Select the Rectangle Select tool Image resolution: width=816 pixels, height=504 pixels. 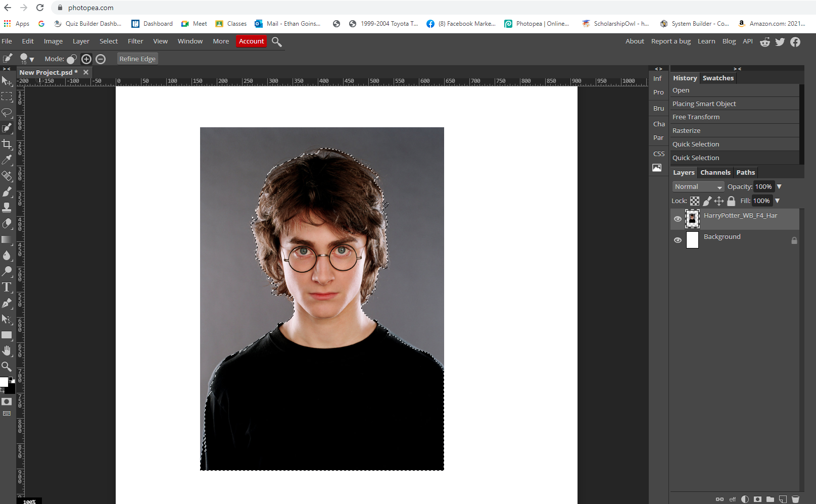click(x=7, y=96)
